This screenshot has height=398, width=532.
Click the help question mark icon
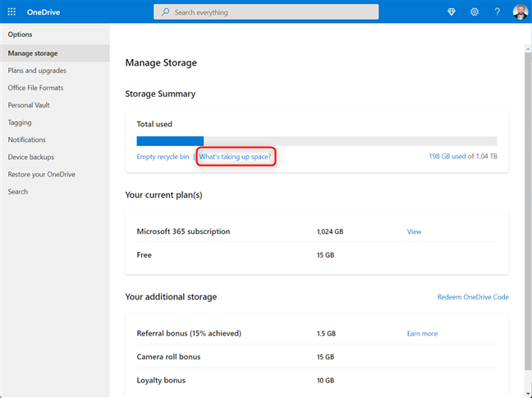pos(497,11)
